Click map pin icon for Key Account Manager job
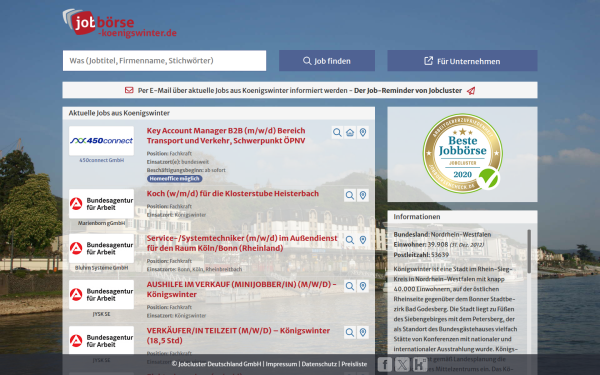This screenshot has width=600, height=375. [x=363, y=132]
